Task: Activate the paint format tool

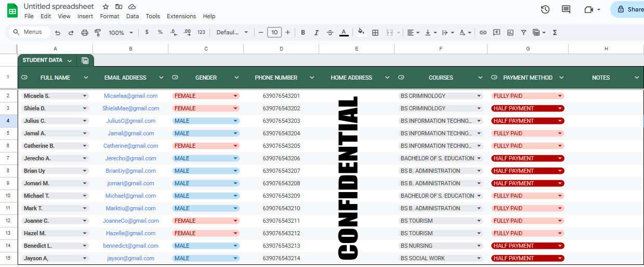Action: pos(98,32)
